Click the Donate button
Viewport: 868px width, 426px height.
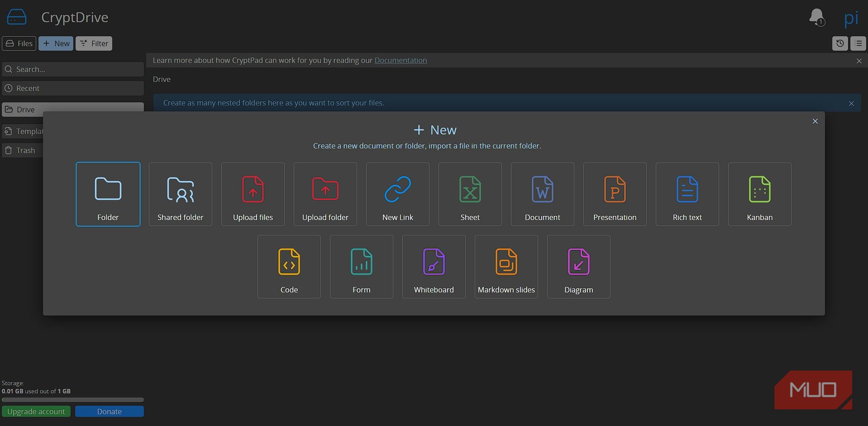(x=110, y=412)
